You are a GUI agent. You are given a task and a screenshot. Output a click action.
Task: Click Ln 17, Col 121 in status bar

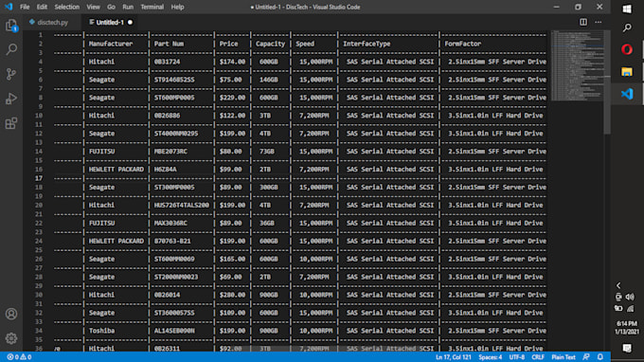click(x=453, y=357)
